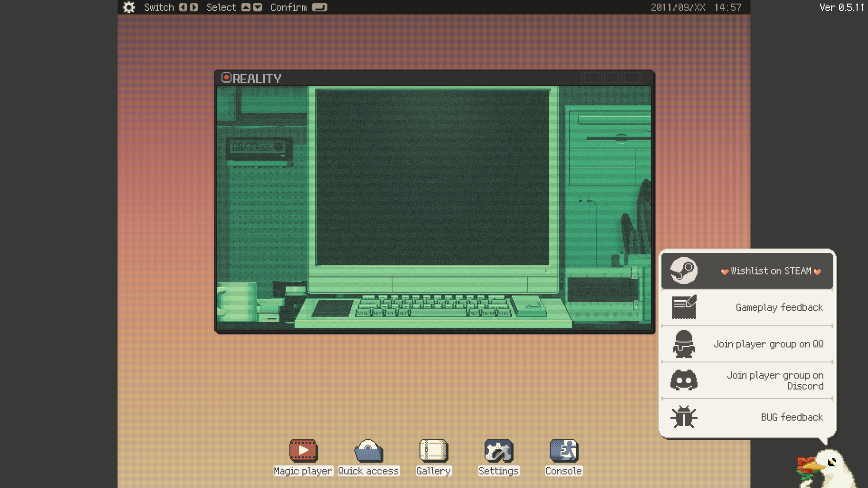Open the Gallery icon
The image size is (868, 488).
pos(434,451)
